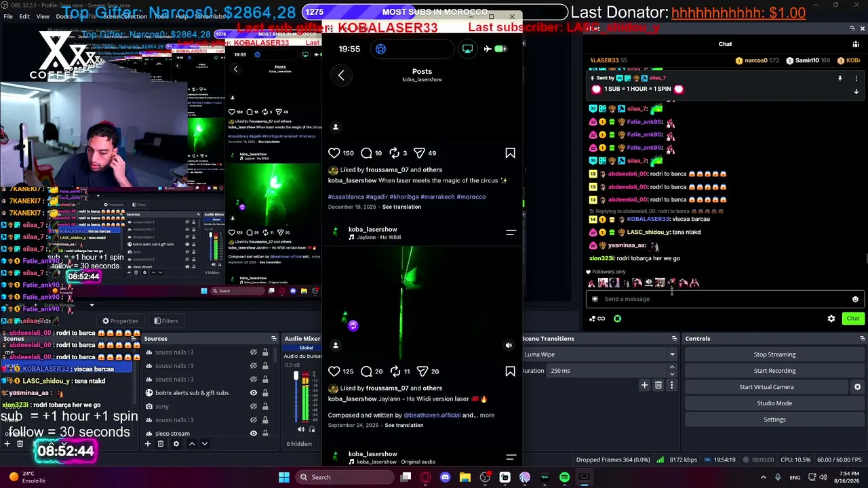Open the Filters tab for source
The image size is (868, 488).
click(x=166, y=321)
